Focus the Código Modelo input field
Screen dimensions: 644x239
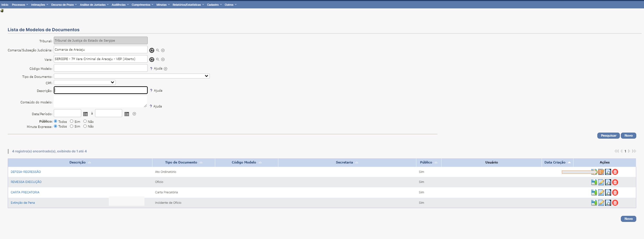pyautogui.click(x=101, y=68)
